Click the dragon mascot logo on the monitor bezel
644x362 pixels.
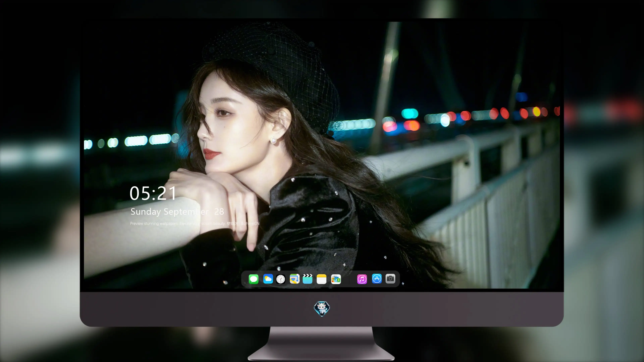(322, 309)
